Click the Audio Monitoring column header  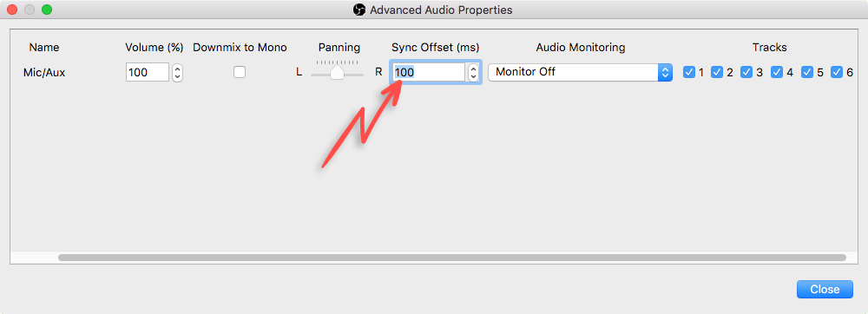point(580,48)
